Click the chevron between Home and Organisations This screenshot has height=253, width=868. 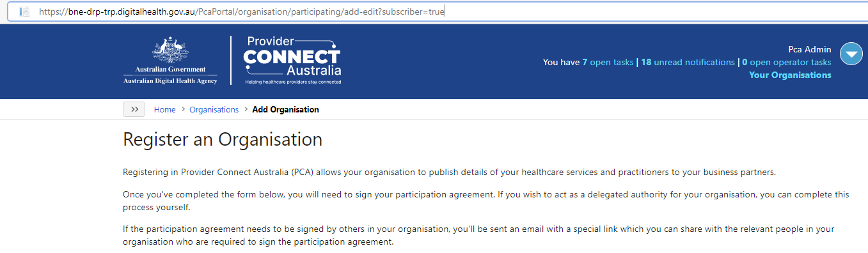coord(183,109)
